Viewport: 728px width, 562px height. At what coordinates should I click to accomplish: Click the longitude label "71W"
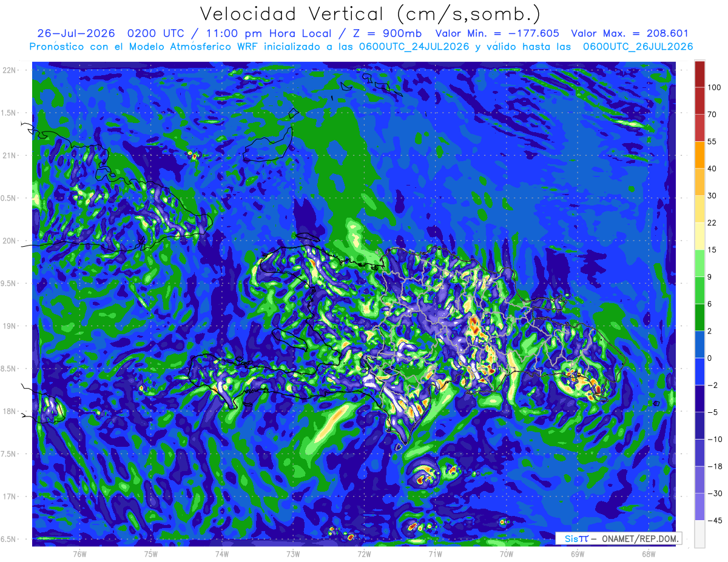tap(435, 554)
